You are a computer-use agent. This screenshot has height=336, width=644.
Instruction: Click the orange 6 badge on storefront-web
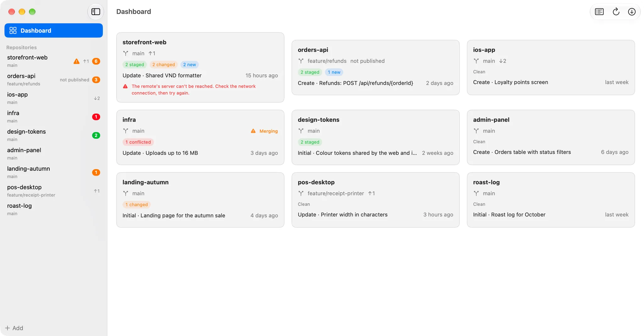[x=96, y=61]
